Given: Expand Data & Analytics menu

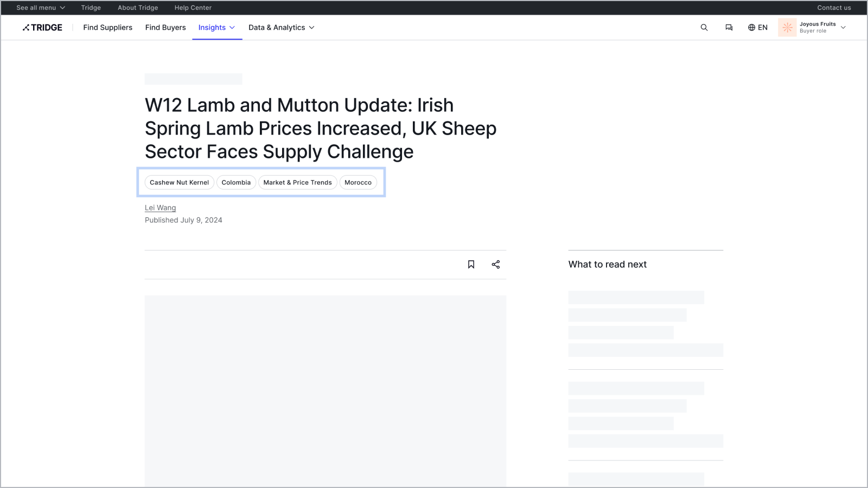Looking at the screenshot, I should point(281,28).
